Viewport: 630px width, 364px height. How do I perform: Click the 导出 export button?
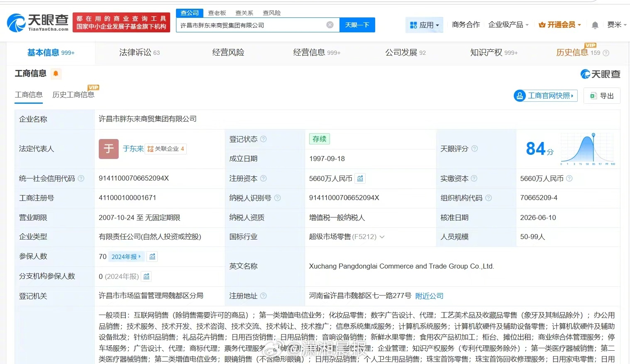pyautogui.click(x=602, y=96)
